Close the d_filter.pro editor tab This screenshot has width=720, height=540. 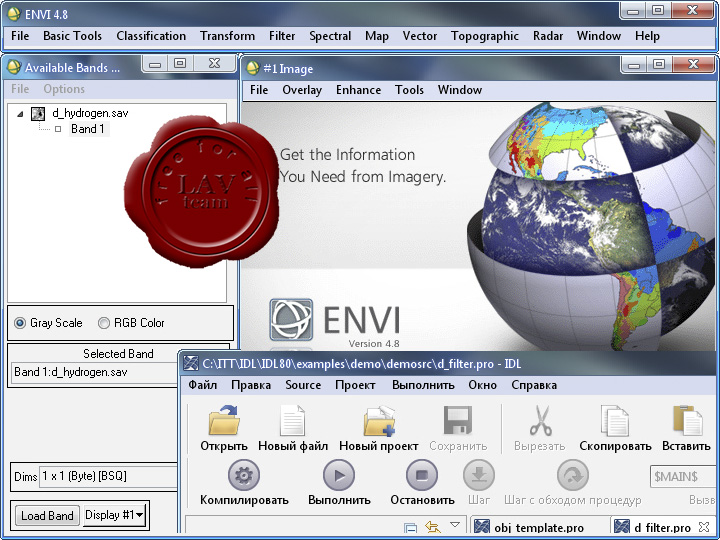703,526
